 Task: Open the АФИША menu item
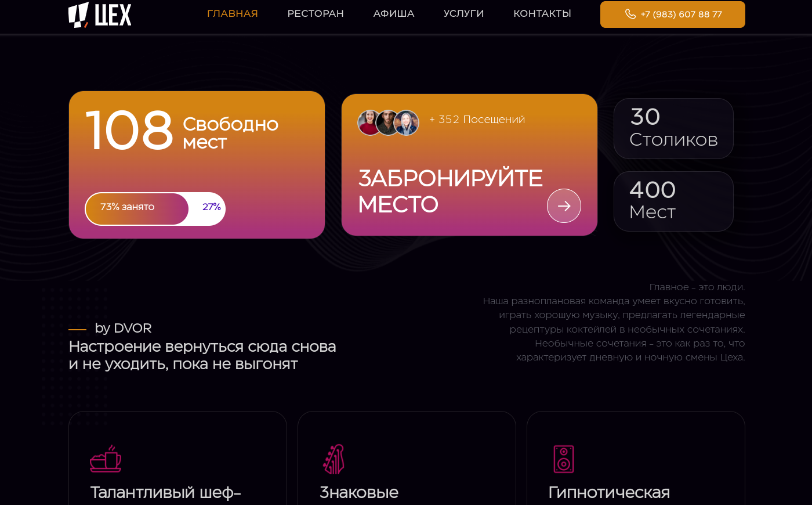point(394,13)
